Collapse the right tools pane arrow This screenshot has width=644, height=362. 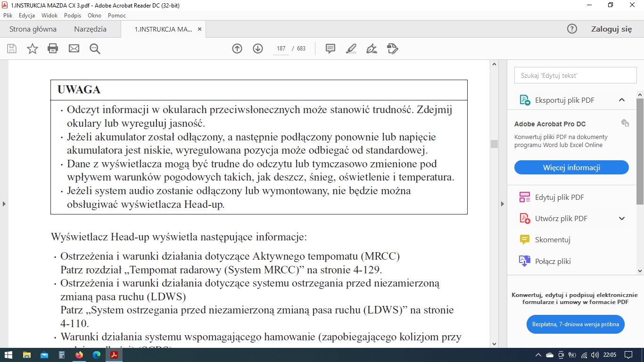502,204
